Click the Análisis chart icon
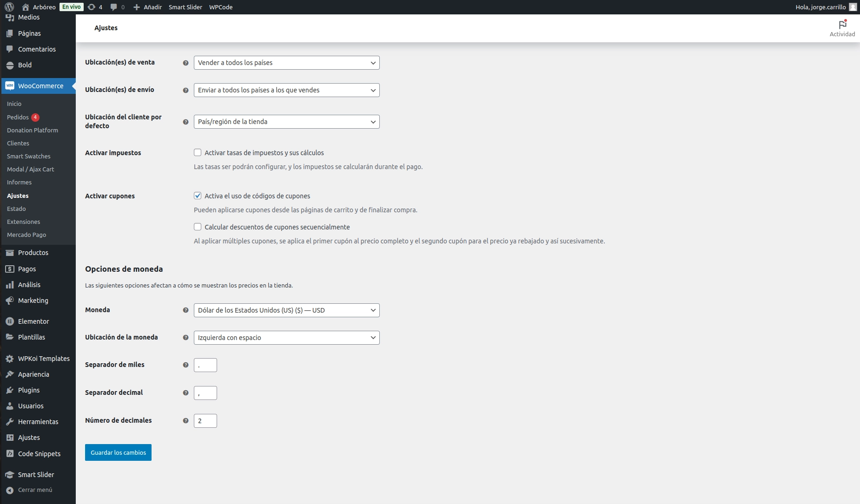 [10, 284]
